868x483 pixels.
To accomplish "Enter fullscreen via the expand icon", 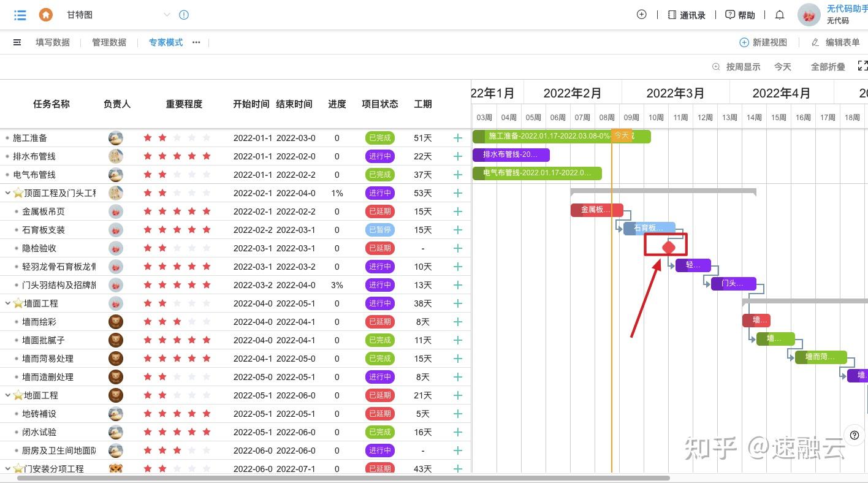I will coord(862,66).
